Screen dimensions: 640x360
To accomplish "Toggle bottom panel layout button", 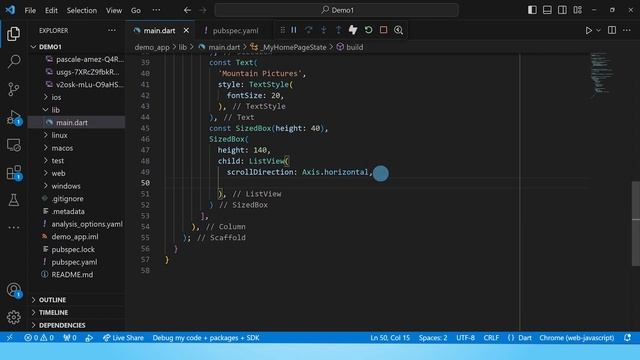I will point(547,10).
